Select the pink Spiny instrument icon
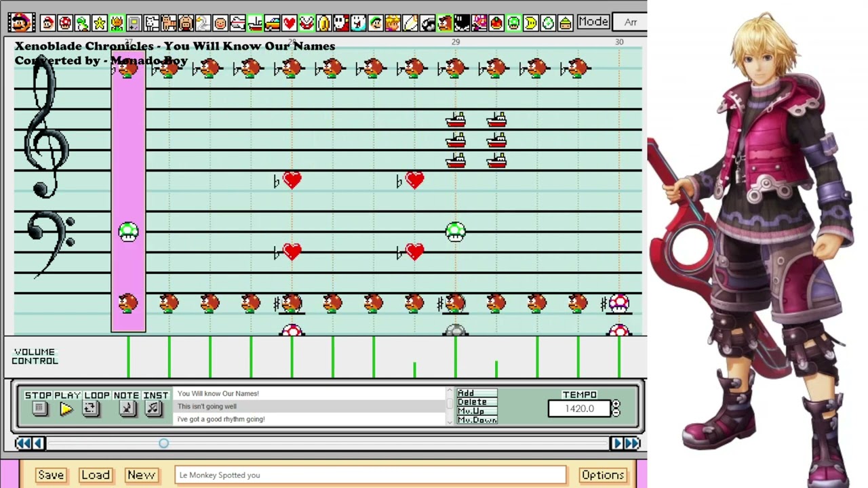The image size is (868, 488). (x=479, y=23)
